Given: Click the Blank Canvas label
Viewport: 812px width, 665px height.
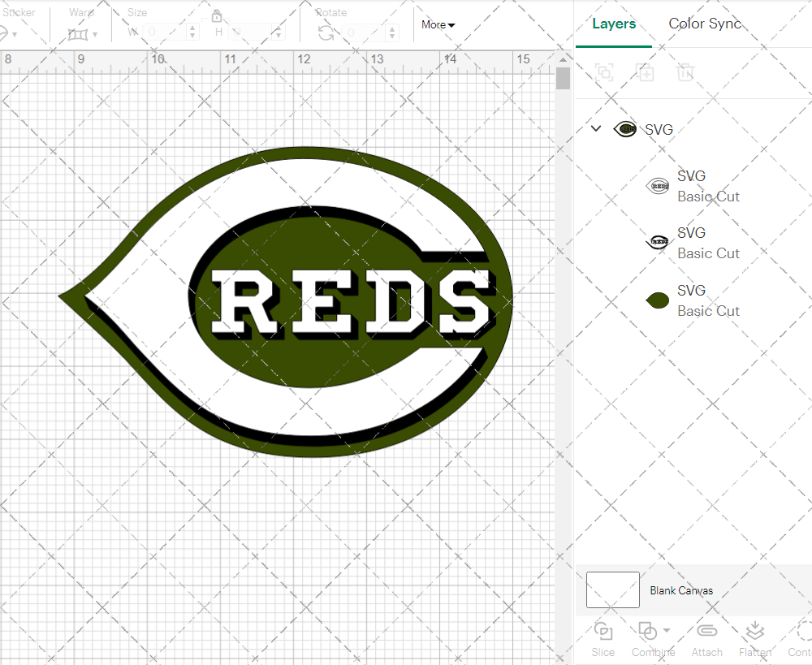Looking at the screenshot, I should pos(681,590).
